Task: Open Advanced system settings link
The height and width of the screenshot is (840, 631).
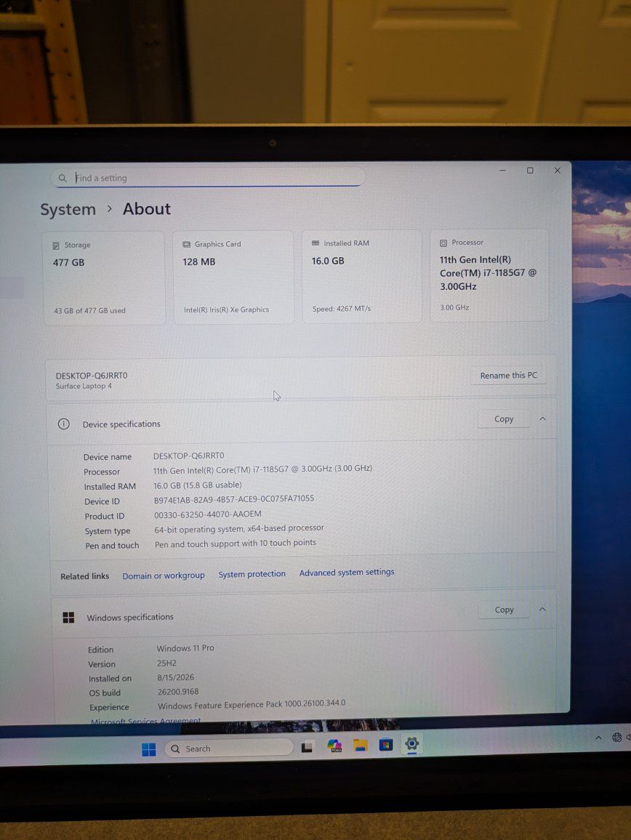Action: point(347,572)
